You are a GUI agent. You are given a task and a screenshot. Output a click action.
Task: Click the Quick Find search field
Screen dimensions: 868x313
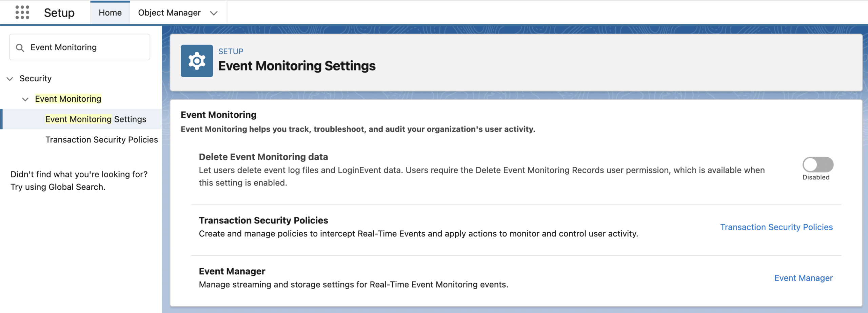(80, 47)
